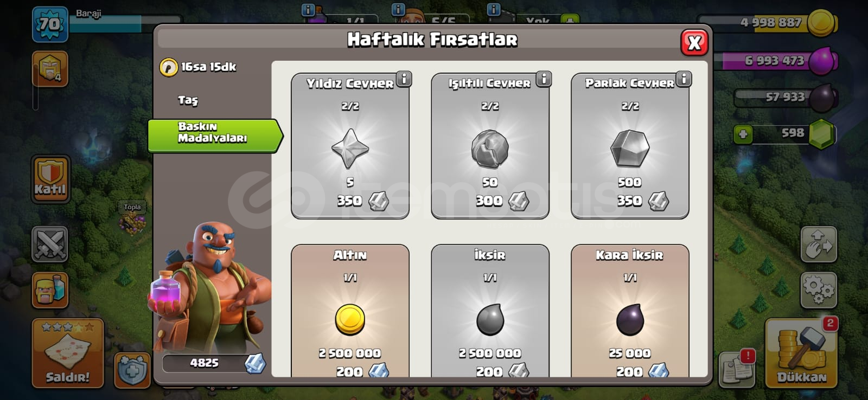The width and height of the screenshot is (868, 400).
Task: Click the Katıl clan shield button
Action: (x=50, y=179)
